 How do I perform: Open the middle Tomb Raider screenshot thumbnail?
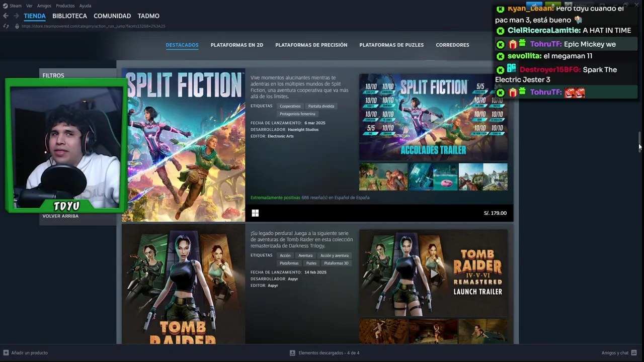pyautogui.click(x=433, y=332)
